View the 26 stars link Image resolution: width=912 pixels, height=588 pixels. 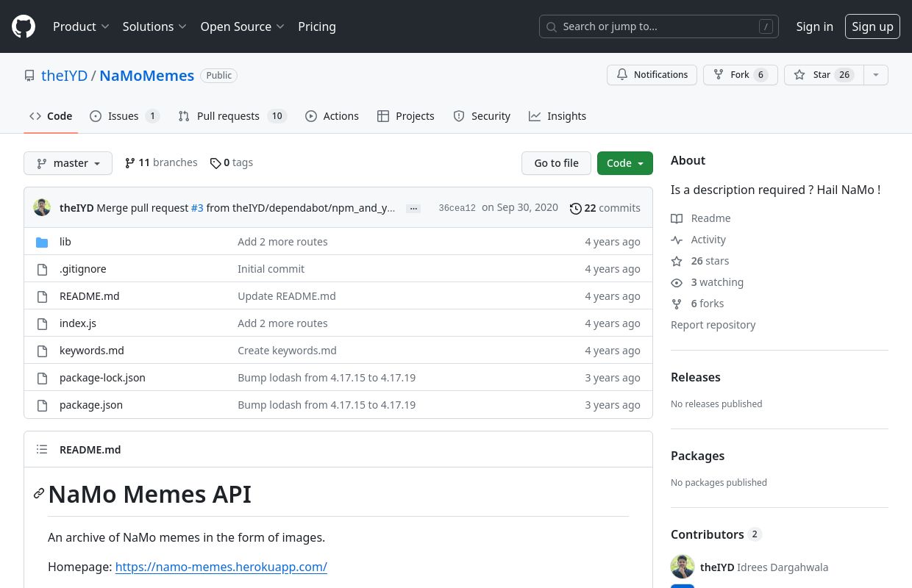click(x=700, y=261)
